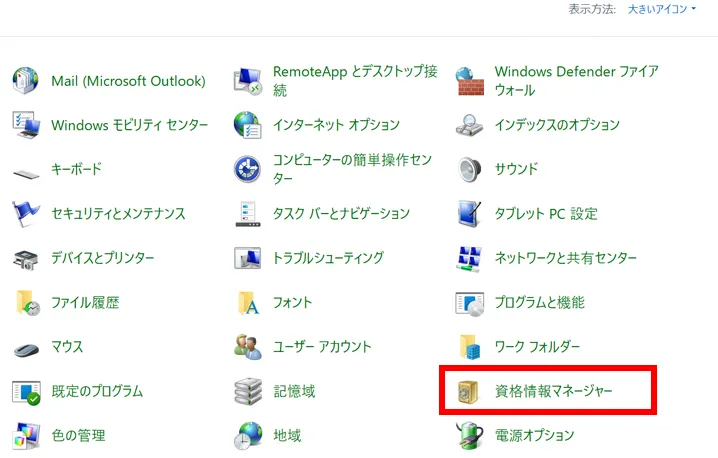The image size is (718, 458).
Task: Open the キーボード keyboard icon
Action: tap(25, 170)
